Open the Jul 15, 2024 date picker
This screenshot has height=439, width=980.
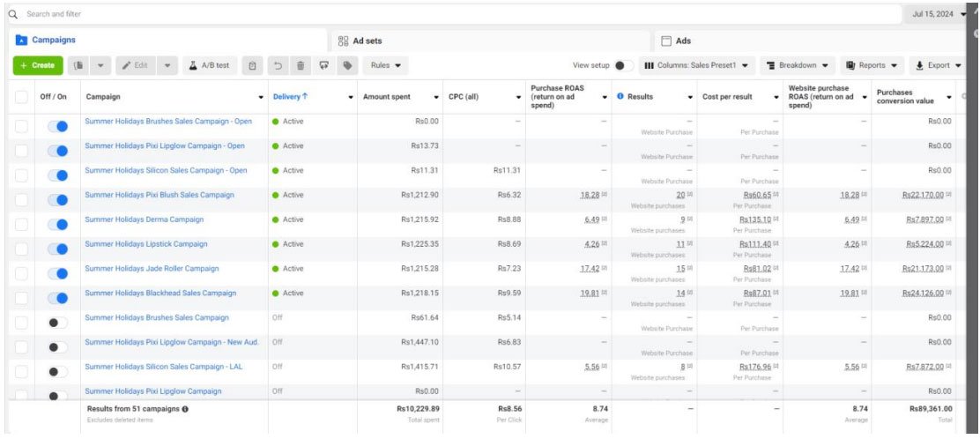click(x=936, y=14)
